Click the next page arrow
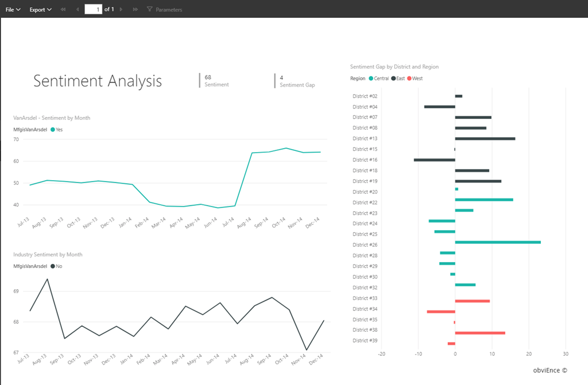 [121, 10]
